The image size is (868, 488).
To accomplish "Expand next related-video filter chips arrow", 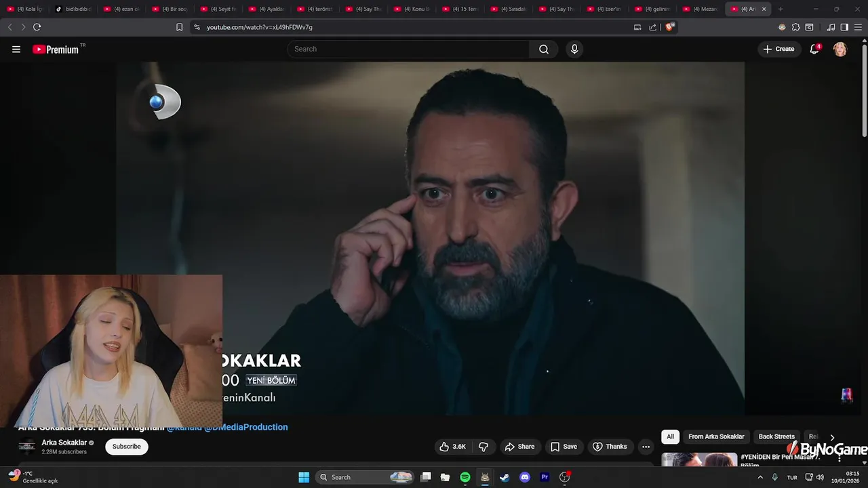I will (x=832, y=437).
